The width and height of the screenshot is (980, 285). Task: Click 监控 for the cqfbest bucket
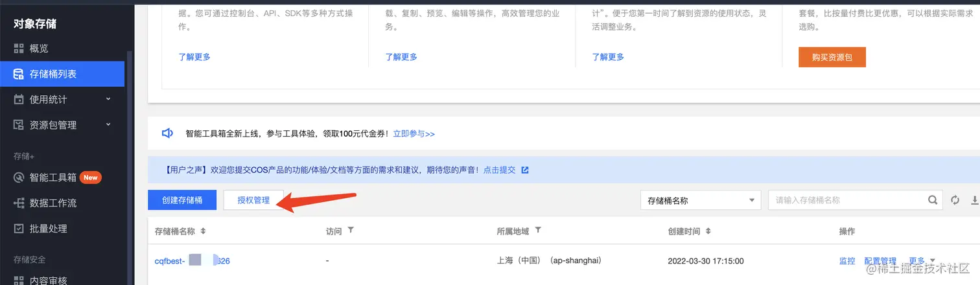[847, 261]
